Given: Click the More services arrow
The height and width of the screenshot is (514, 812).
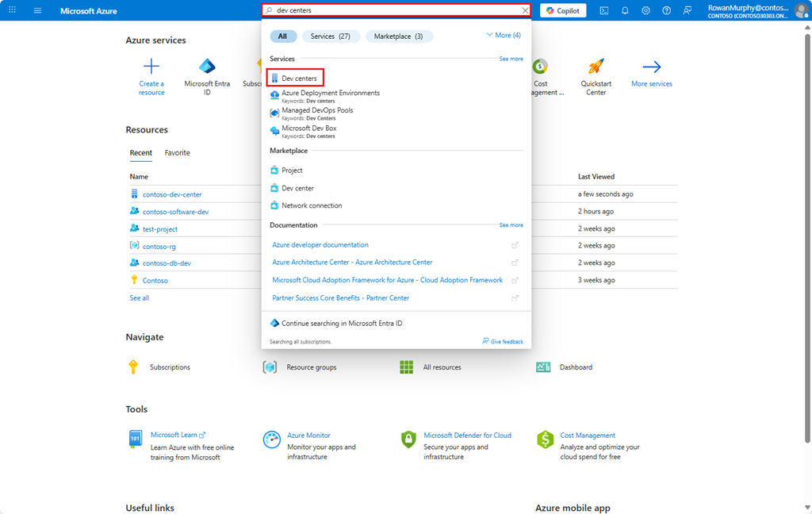Looking at the screenshot, I should (652, 67).
